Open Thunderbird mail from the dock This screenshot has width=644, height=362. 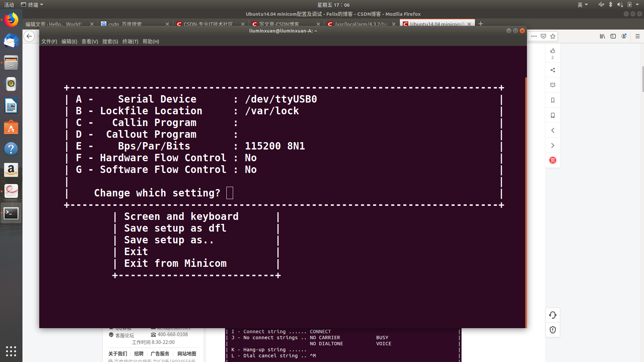[11, 42]
